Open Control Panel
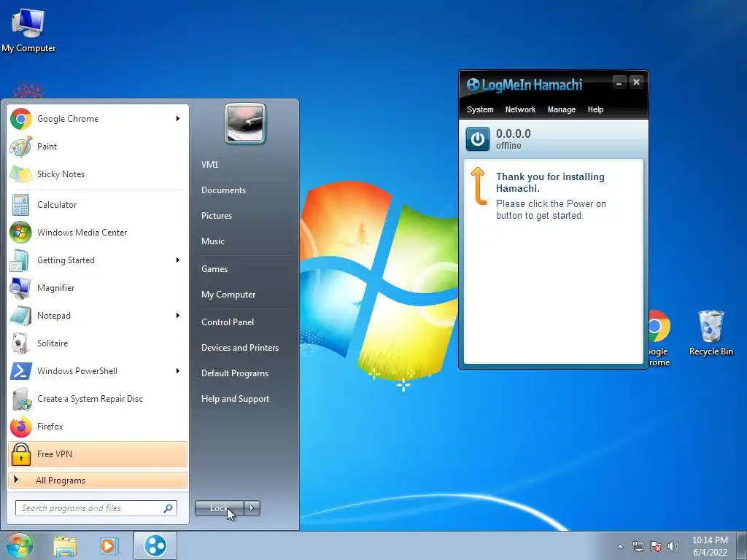The image size is (747, 560). (228, 322)
